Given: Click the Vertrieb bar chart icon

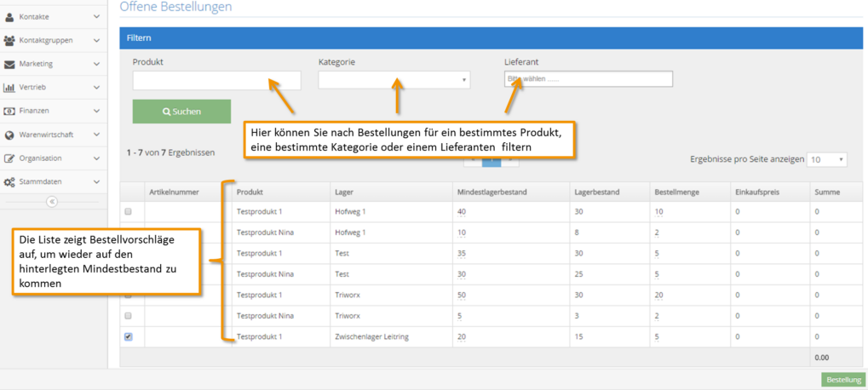Looking at the screenshot, I should (x=9, y=88).
